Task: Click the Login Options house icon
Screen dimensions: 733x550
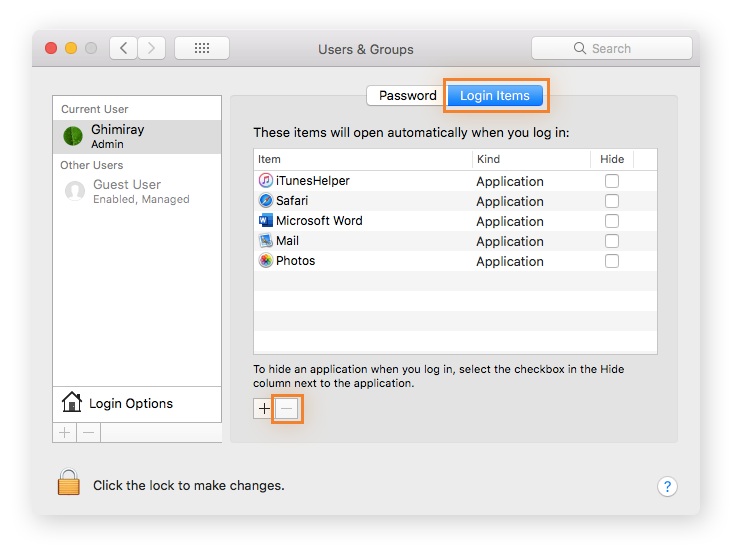Action: [72, 403]
